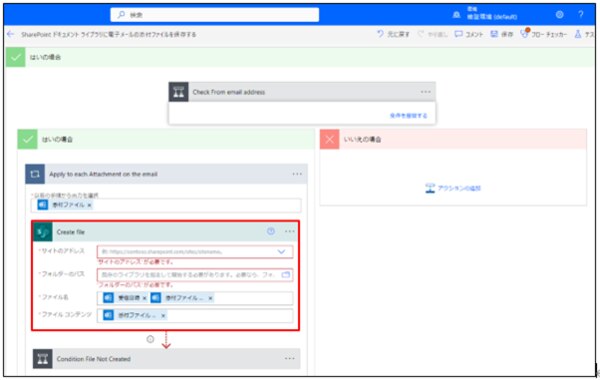Image resolution: width=600 pixels, height=380 pixels.
Task: Open the Condition File Not Created ellipsis menu
Action: (x=290, y=359)
